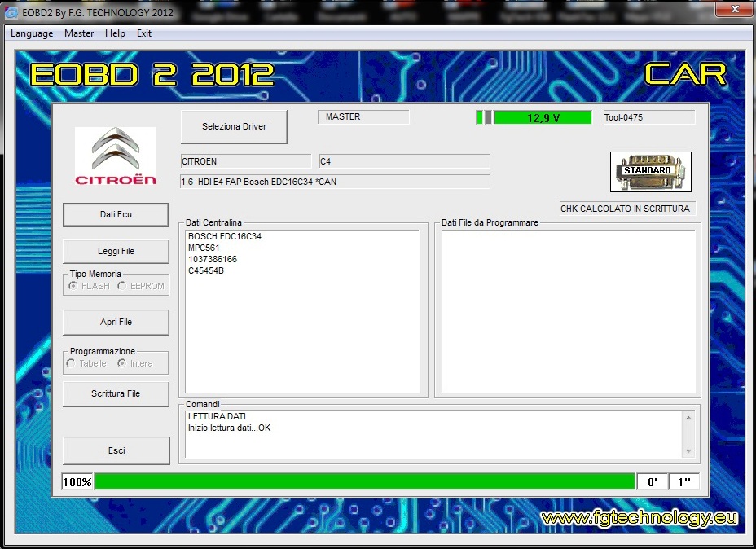Click the Apri File button
The height and width of the screenshot is (549, 756).
pos(116,322)
